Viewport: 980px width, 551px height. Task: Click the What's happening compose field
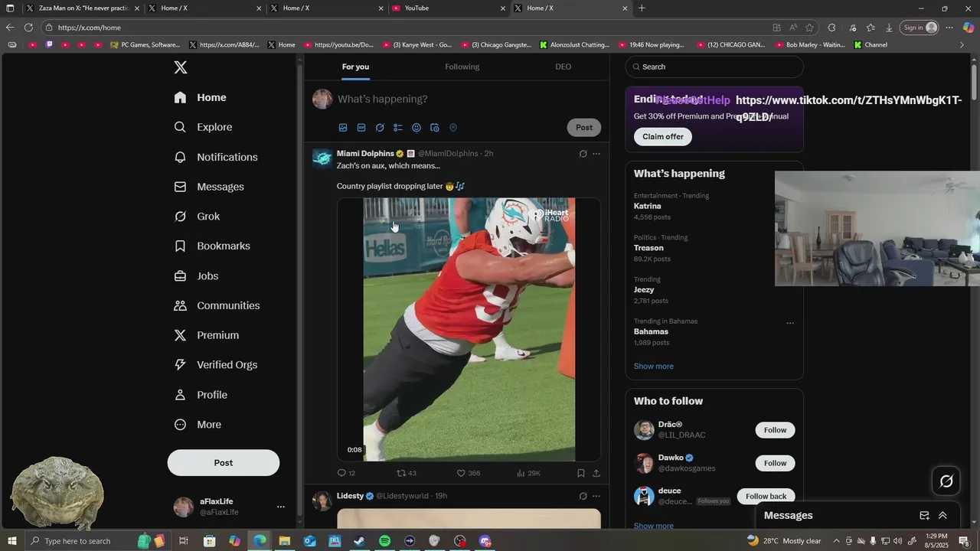click(468, 99)
